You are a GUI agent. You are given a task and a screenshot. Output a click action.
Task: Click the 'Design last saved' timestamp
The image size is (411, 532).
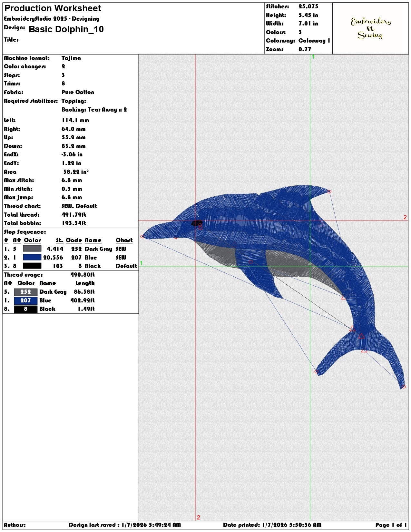tap(125, 525)
